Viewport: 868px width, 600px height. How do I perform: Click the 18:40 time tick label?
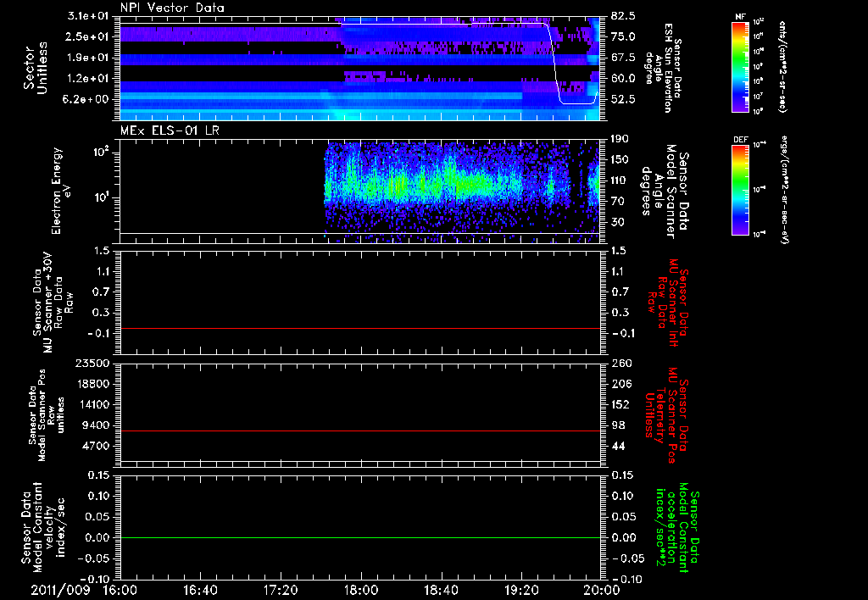(441, 590)
